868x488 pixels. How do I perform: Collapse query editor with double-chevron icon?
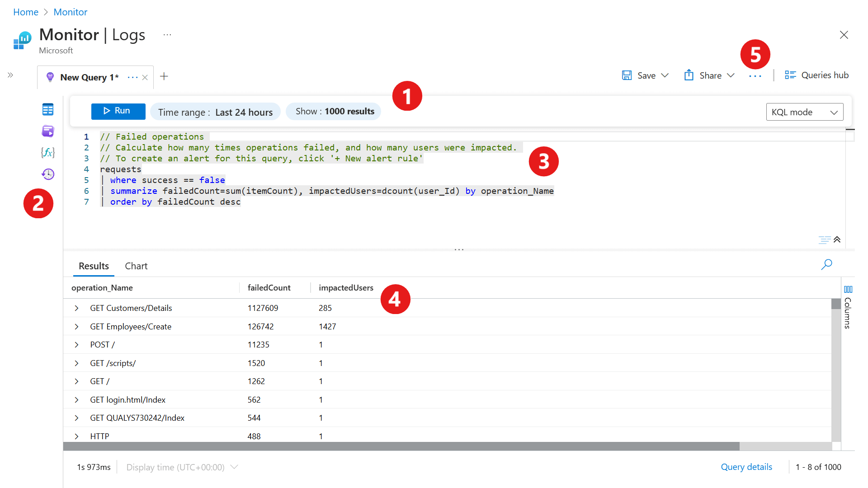pyautogui.click(x=837, y=239)
